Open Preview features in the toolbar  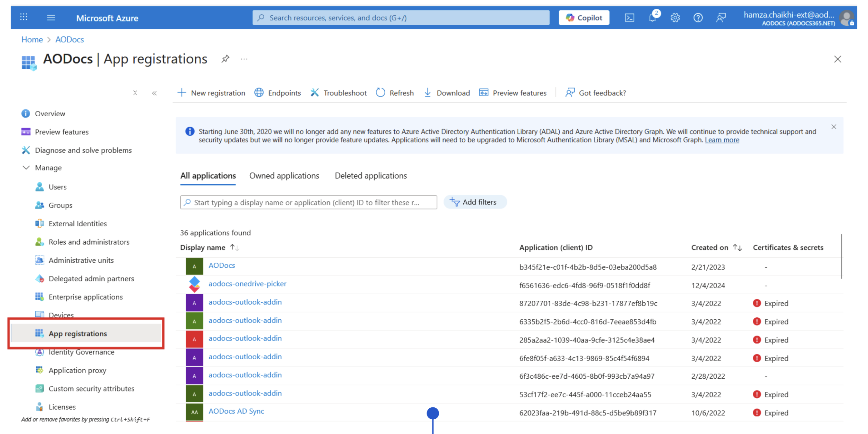coord(513,93)
